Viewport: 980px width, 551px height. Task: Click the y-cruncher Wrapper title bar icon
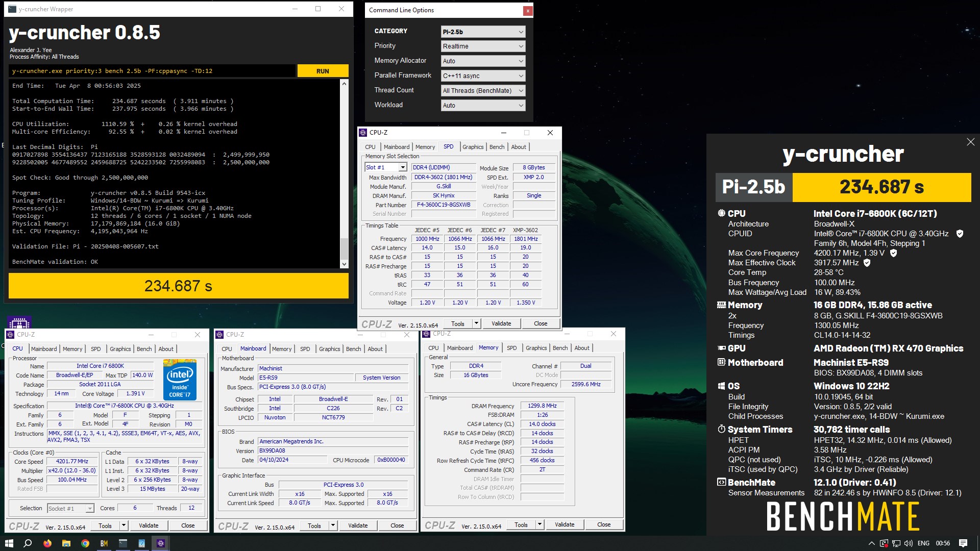[x=12, y=9]
